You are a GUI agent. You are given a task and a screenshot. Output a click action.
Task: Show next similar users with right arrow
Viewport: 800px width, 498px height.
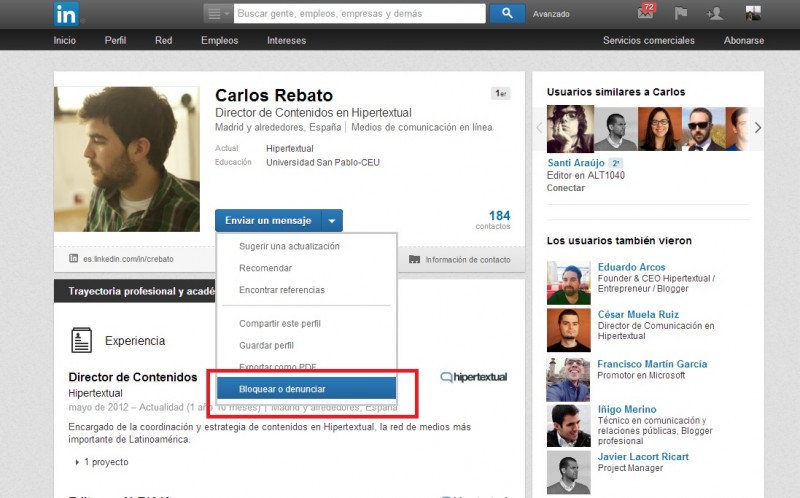[x=758, y=128]
